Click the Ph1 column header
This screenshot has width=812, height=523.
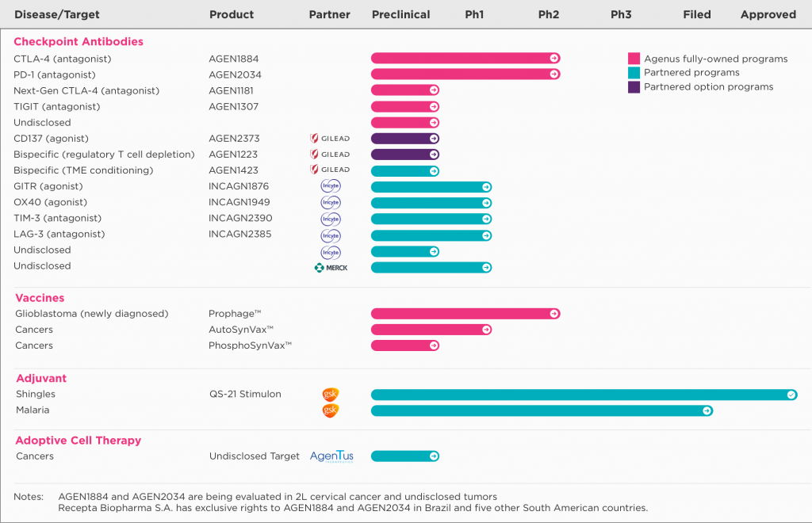pos(474,14)
